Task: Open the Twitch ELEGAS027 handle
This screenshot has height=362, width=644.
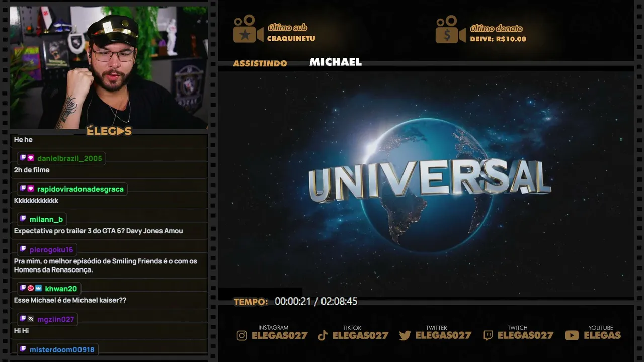Action: 525,335
